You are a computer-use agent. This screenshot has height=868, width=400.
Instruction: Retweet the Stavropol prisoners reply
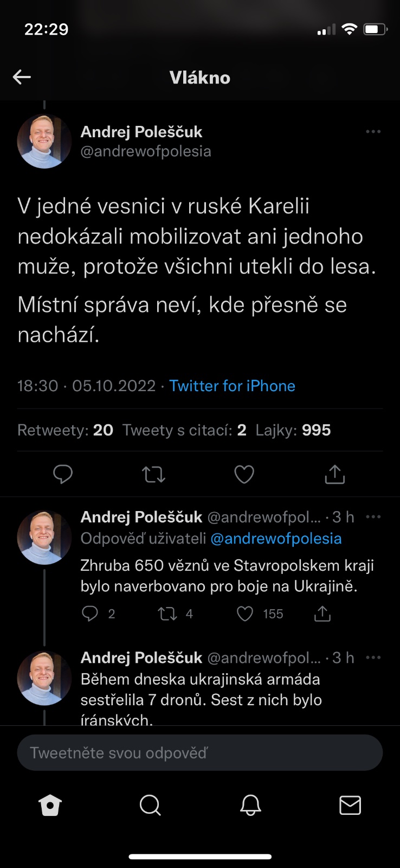[167, 614]
